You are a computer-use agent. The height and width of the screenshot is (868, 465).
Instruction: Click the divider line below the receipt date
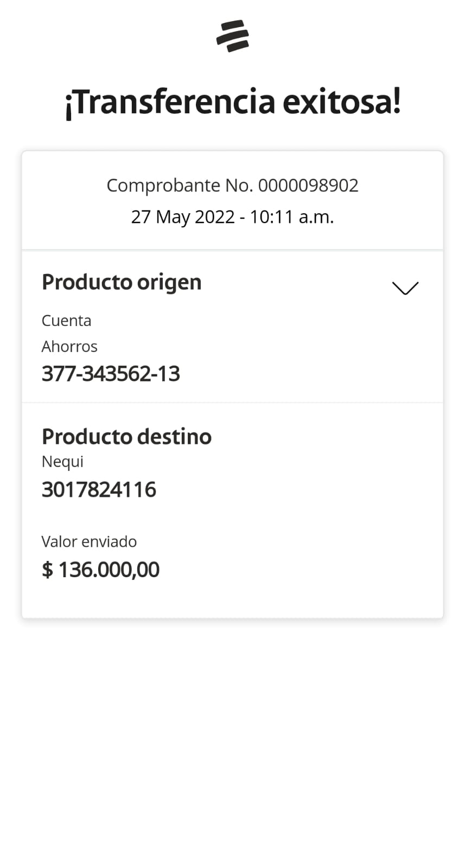(x=232, y=250)
